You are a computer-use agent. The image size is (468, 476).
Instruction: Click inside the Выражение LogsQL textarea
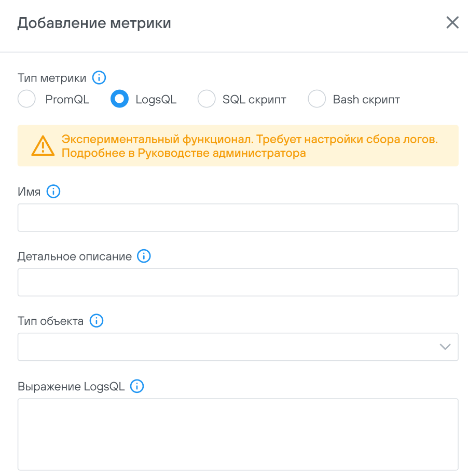[238, 434]
